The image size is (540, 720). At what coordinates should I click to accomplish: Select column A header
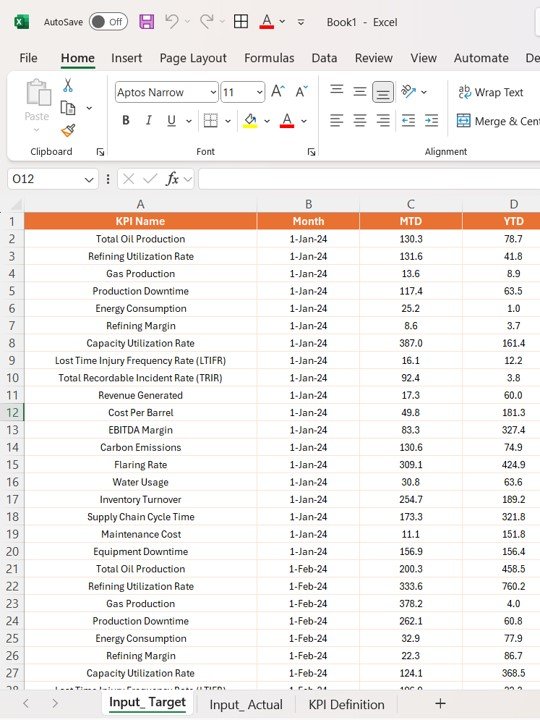coord(141,204)
